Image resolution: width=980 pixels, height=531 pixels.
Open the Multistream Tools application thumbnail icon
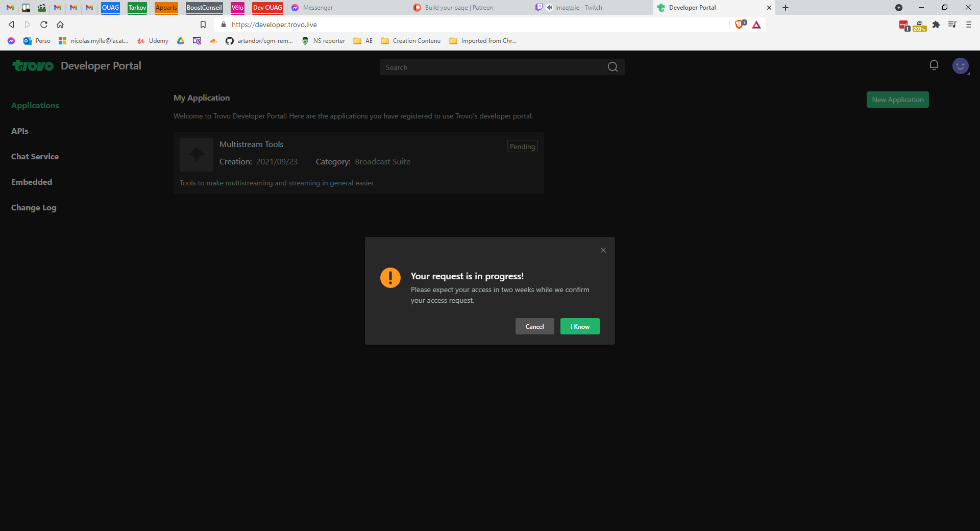click(x=196, y=154)
